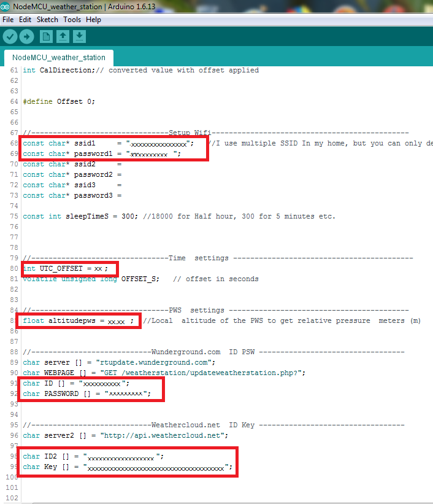Click the 'Time settings' comment line

tap(218, 258)
